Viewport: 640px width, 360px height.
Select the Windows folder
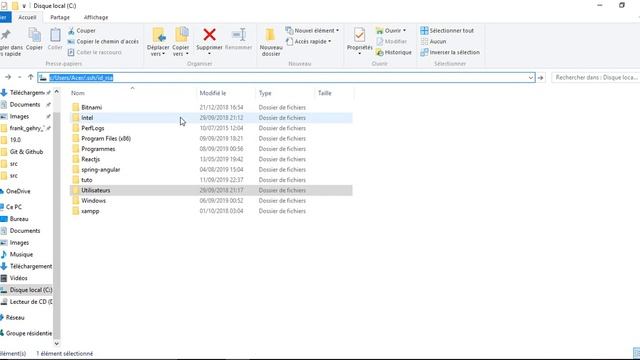tap(211, 201)
